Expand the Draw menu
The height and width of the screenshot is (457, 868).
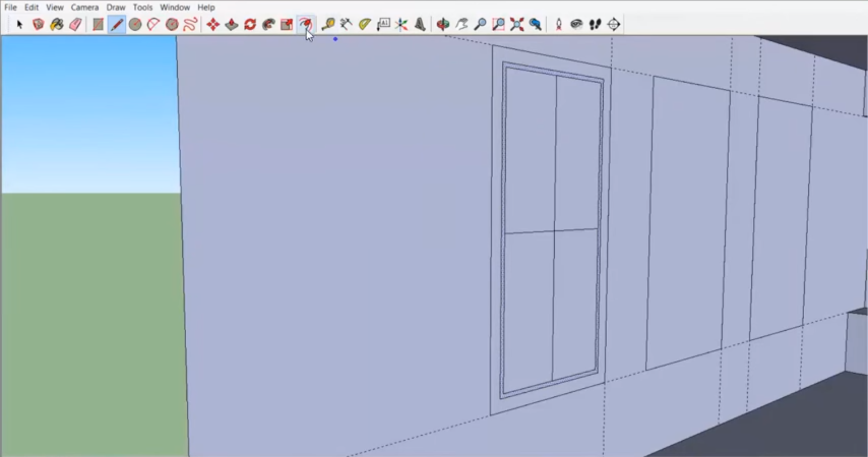116,7
